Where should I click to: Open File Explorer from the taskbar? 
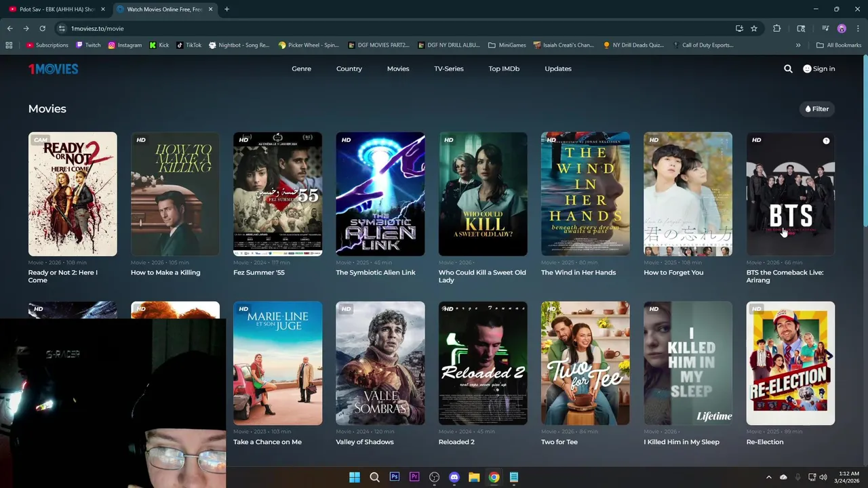point(474,477)
